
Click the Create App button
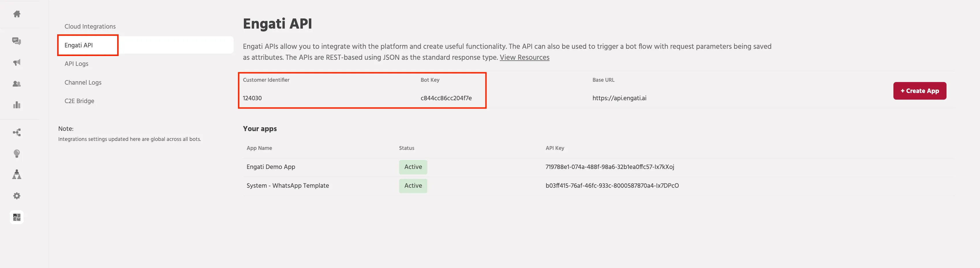(919, 91)
